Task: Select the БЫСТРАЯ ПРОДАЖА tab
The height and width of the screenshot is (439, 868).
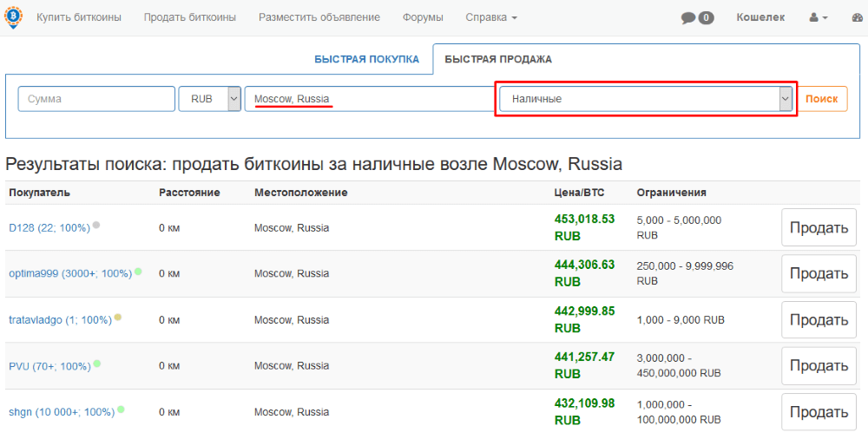Action: [498, 59]
